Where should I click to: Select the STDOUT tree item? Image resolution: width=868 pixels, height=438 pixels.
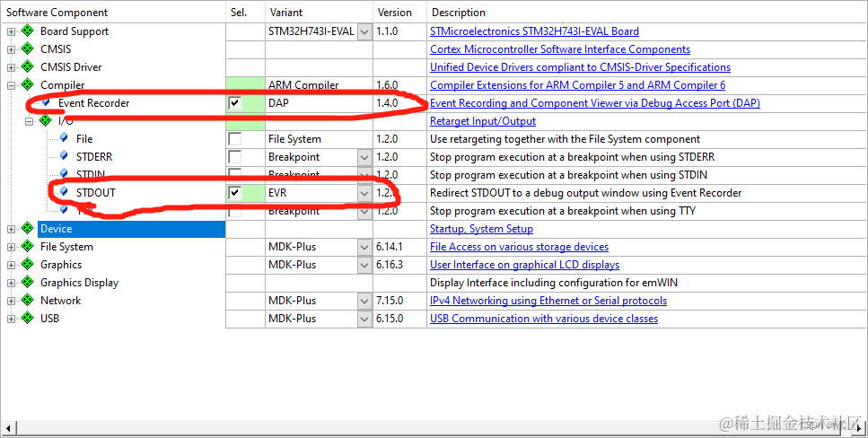point(96,193)
